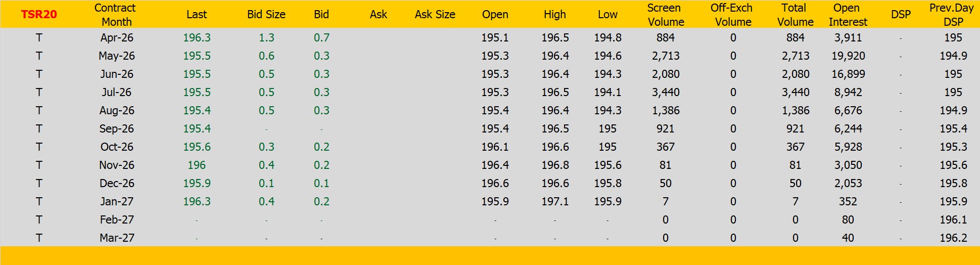Click the Feb-27 contract month cell
Image resolution: width=980 pixels, height=265 pixels.
(117, 220)
